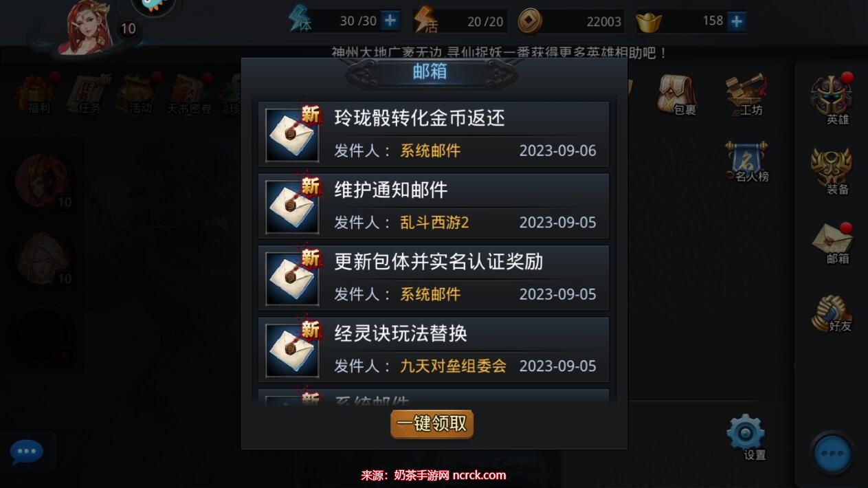The width and height of the screenshot is (868, 488).
Task: Open the 经灵诀玩法替换 mail
Action: [x=434, y=350]
